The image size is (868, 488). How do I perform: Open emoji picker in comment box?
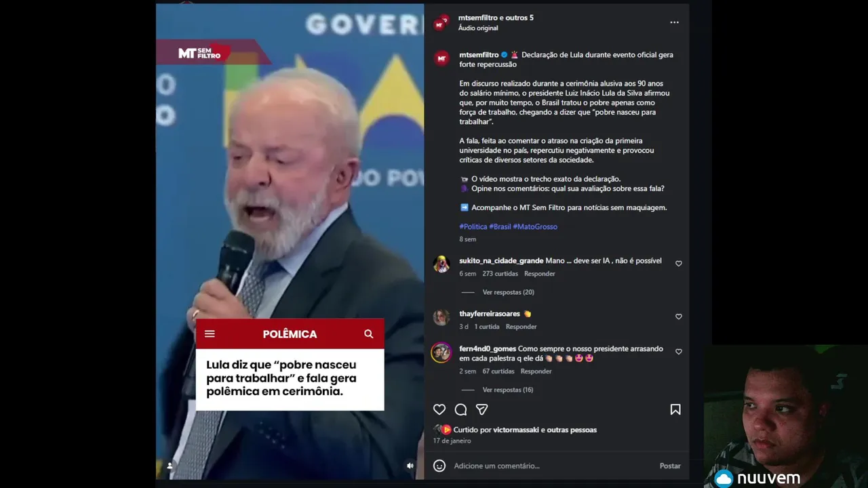coord(439,466)
